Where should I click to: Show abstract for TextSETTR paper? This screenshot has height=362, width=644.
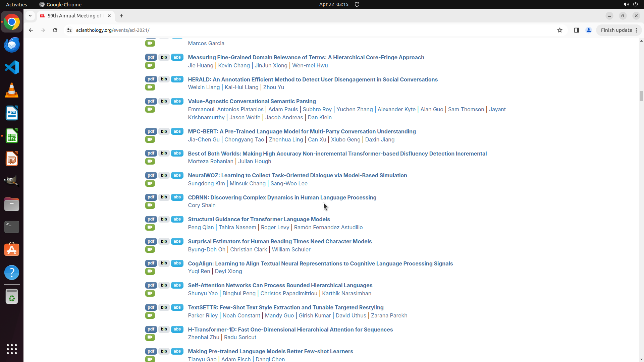click(177, 307)
